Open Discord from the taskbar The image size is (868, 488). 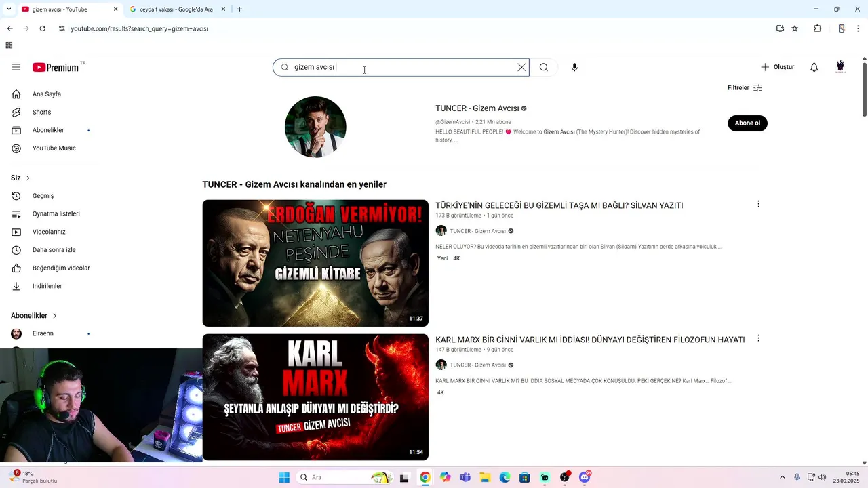(x=585, y=477)
